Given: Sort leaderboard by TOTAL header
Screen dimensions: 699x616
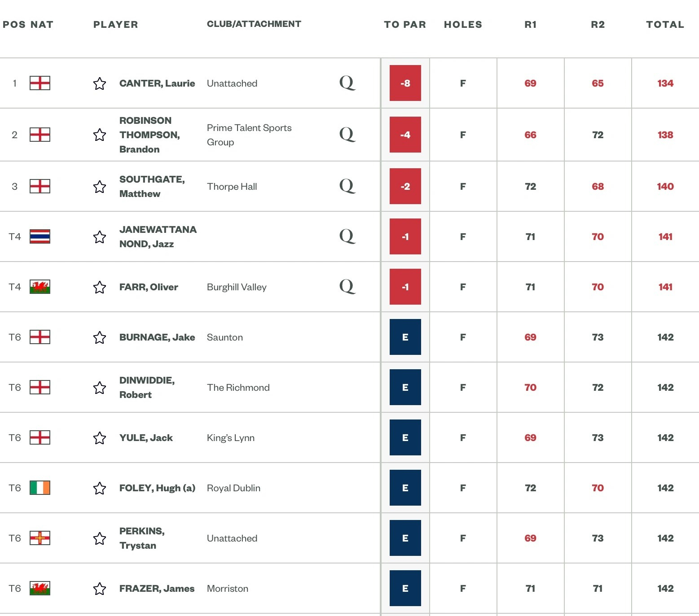Looking at the screenshot, I should point(665,25).
